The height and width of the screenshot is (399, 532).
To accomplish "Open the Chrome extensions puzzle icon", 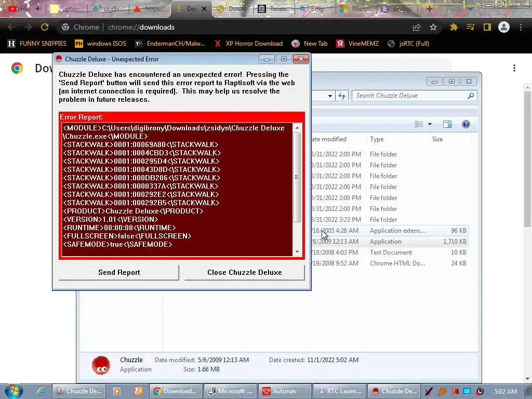I will coord(454,27).
